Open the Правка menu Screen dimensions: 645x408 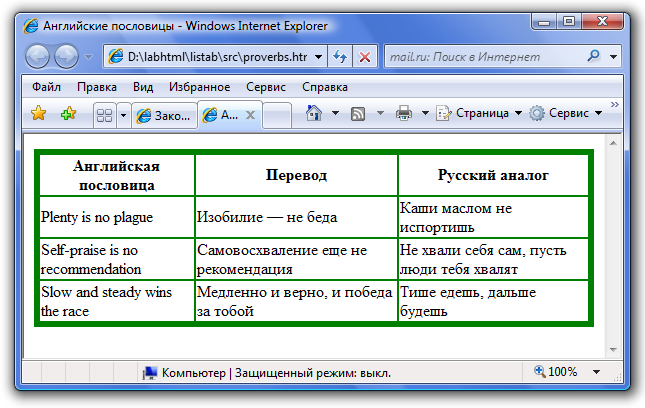[x=97, y=87]
